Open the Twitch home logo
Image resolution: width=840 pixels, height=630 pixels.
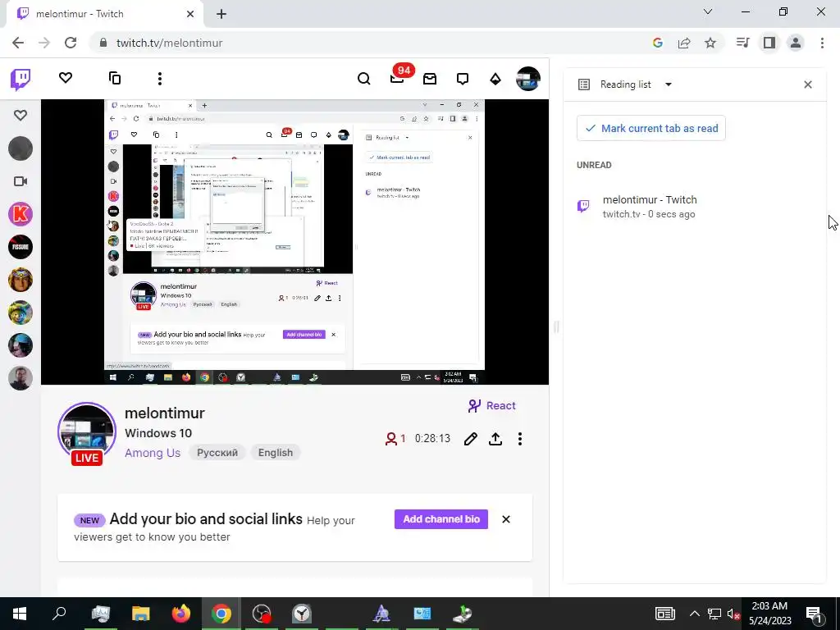(x=21, y=80)
